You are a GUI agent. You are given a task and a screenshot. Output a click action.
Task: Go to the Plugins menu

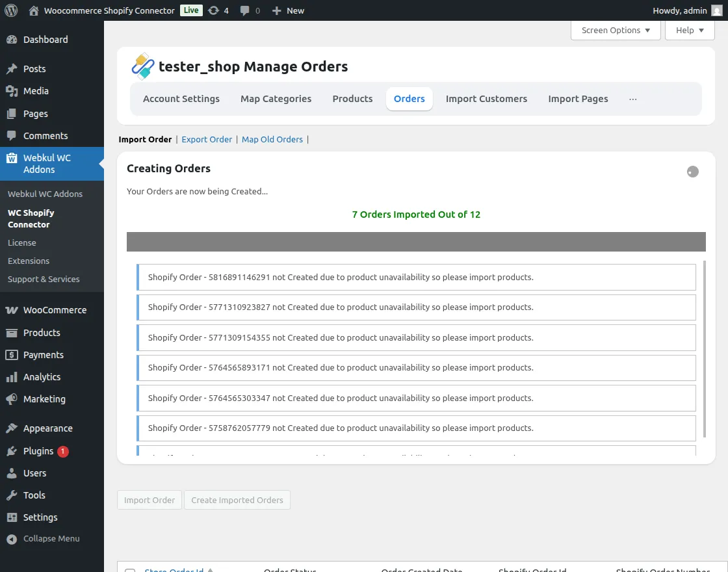38,450
